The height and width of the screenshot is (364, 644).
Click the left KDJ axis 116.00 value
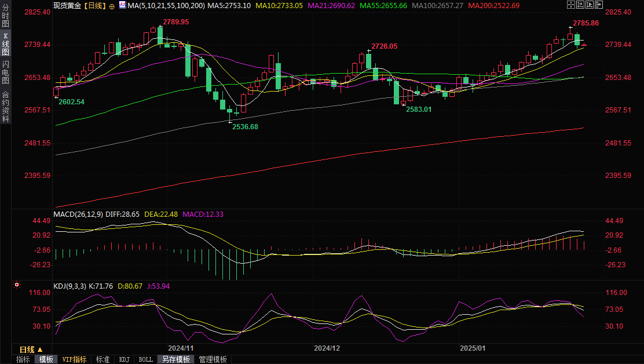coord(40,293)
